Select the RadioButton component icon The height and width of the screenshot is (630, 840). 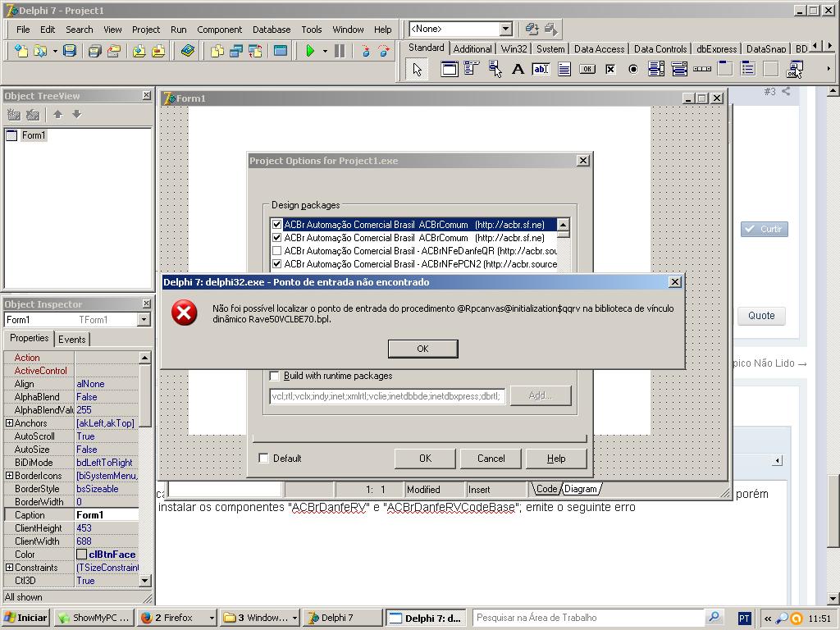pos(633,69)
